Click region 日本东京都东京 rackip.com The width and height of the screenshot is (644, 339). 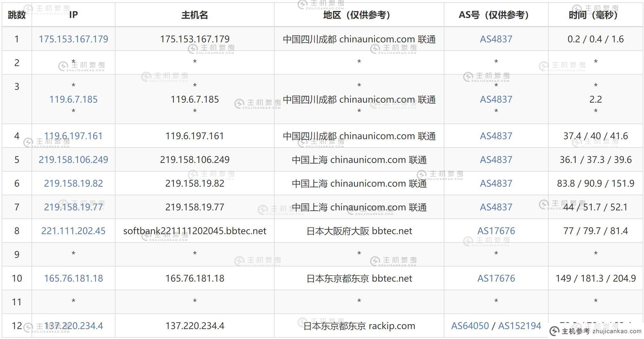coord(359,326)
